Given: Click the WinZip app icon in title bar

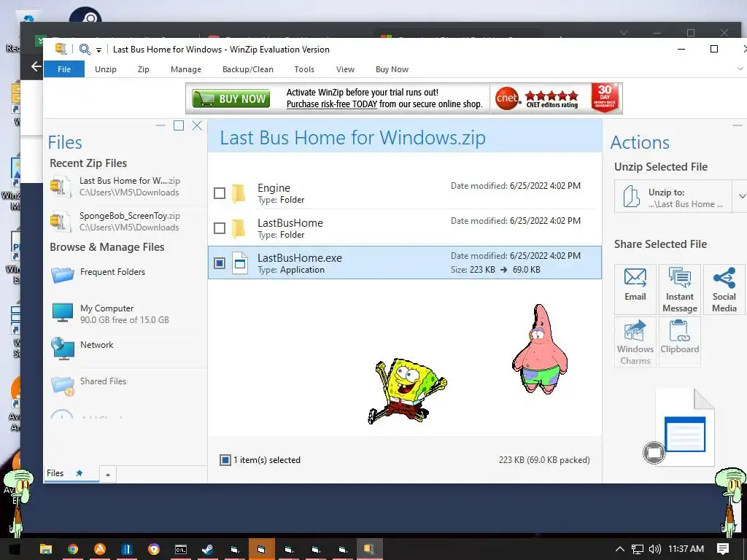Looking at the screenshot, I should (x=61, y=49).
